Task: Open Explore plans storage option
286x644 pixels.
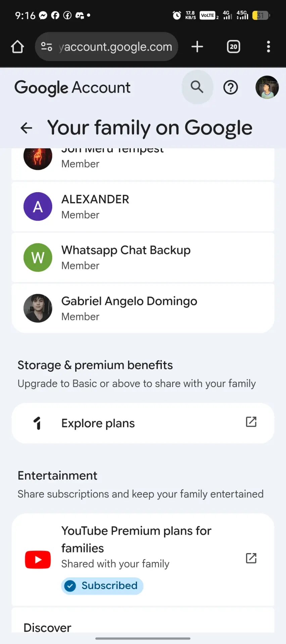Action: point(143,423)
